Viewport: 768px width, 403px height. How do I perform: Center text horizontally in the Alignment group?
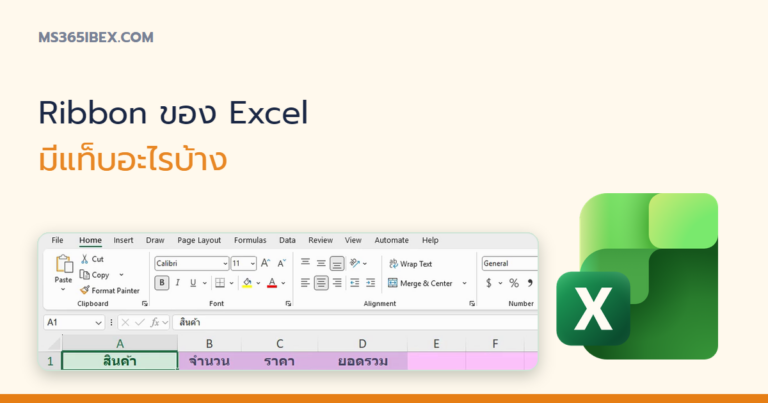pyautogui.click(x=321, y=283)
